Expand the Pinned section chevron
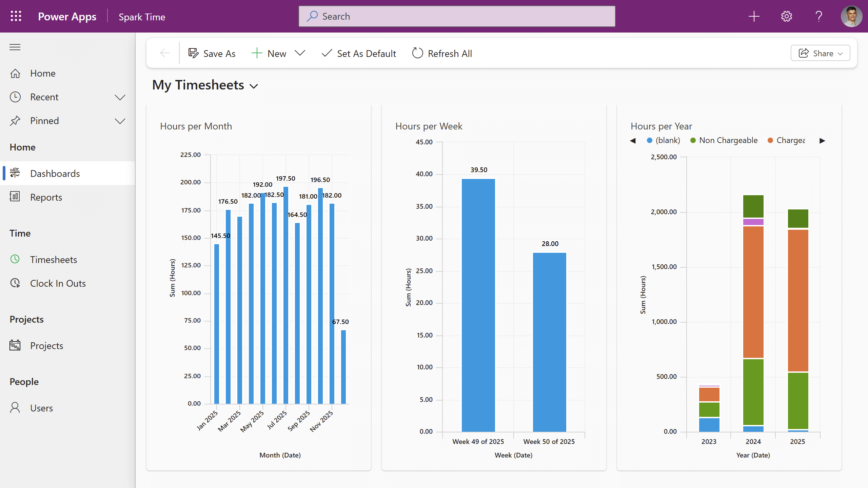The width and height of the screenshot is (868, 488). point(120,121)
